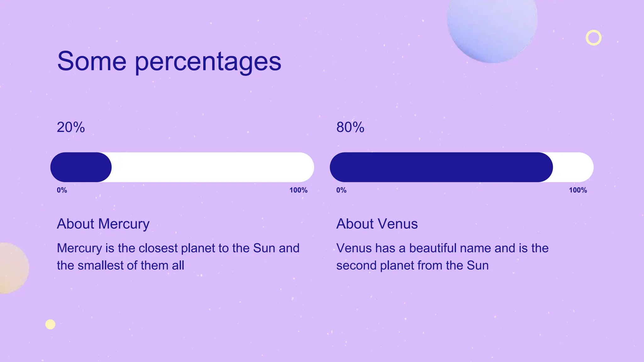Screen dimensions: 644x362
Task: Click the 80% label
Action: tap(350, 127)
